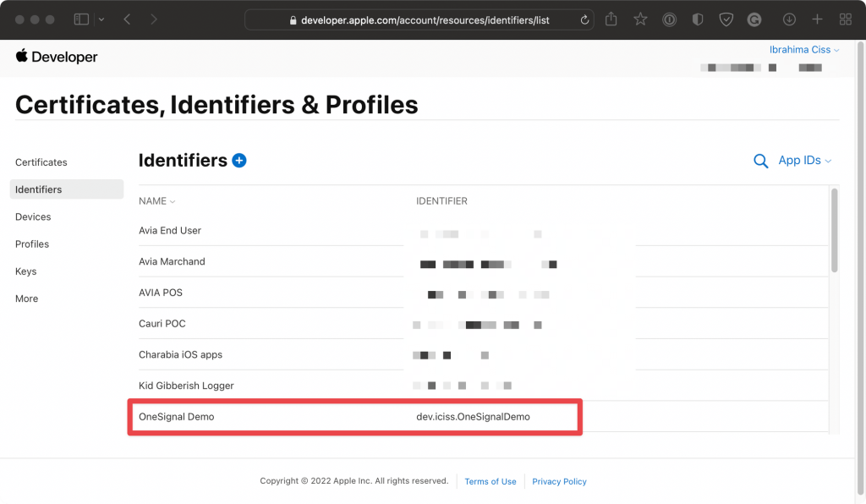This screenshot has height=504, width=866.
Task: Show Safari downloads icon
Action: click(x=789, y=19)
